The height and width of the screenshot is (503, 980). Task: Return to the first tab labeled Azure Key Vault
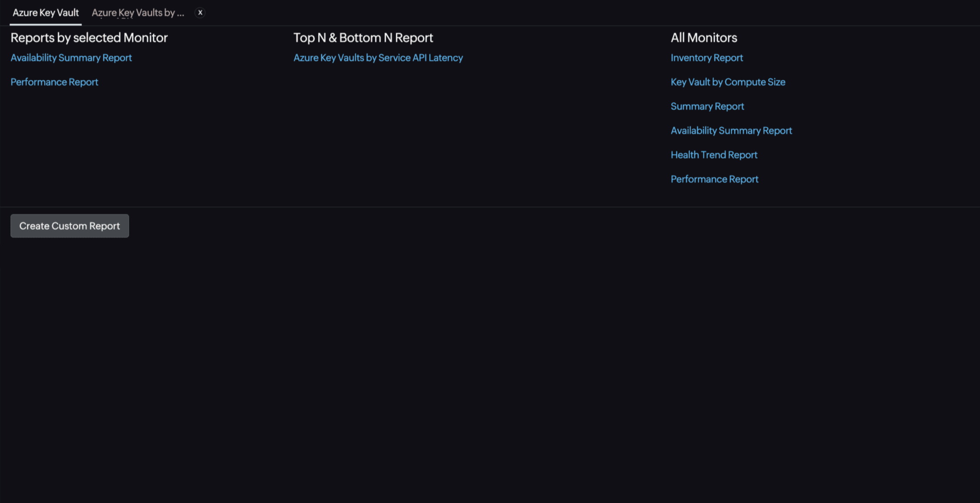point(45,13)
